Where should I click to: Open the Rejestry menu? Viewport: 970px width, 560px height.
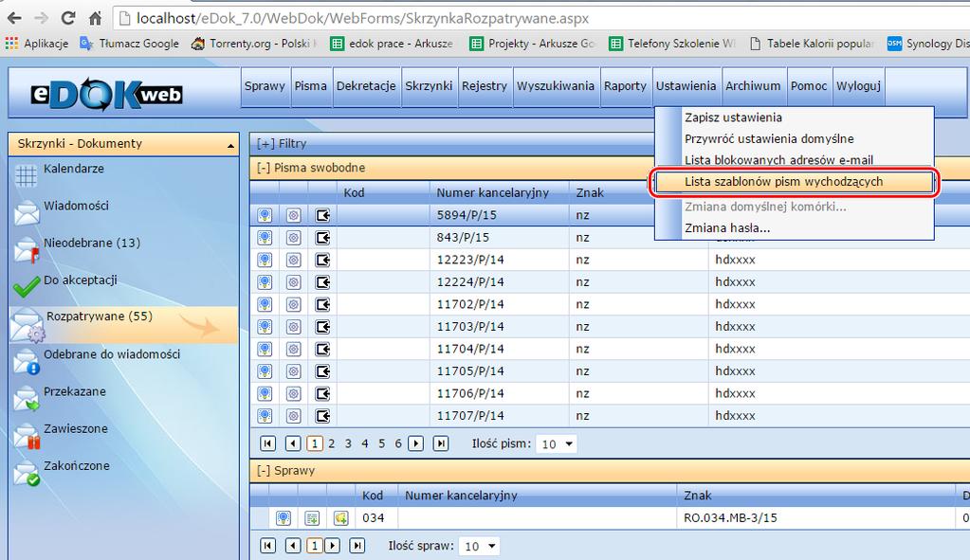[x=485, y=86]
